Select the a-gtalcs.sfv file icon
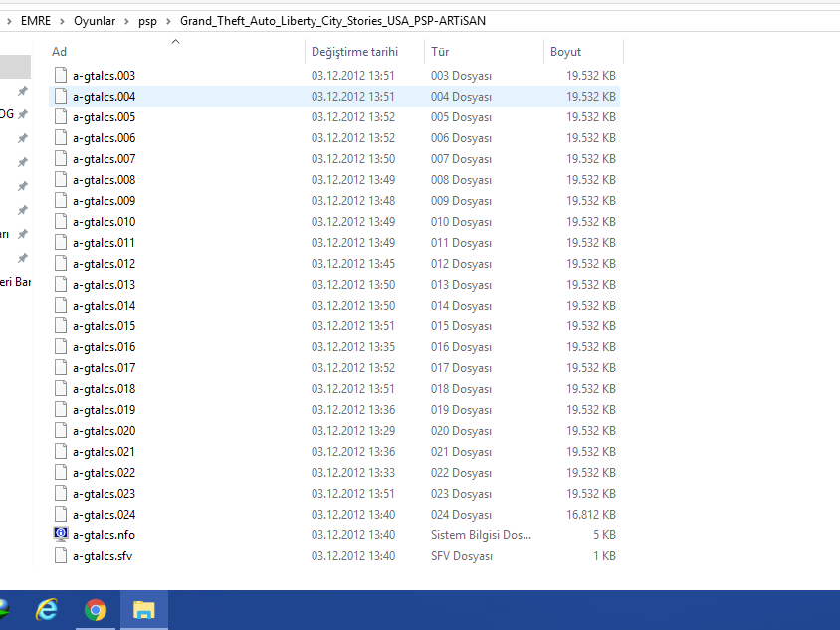The image size is (840, 630). (x=61, y=556)
